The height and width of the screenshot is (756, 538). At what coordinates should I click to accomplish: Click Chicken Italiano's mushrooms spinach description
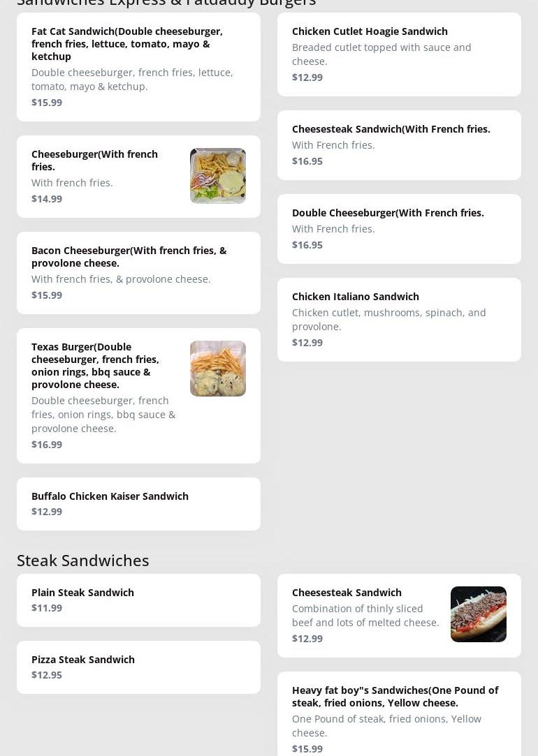coord(389,320)
